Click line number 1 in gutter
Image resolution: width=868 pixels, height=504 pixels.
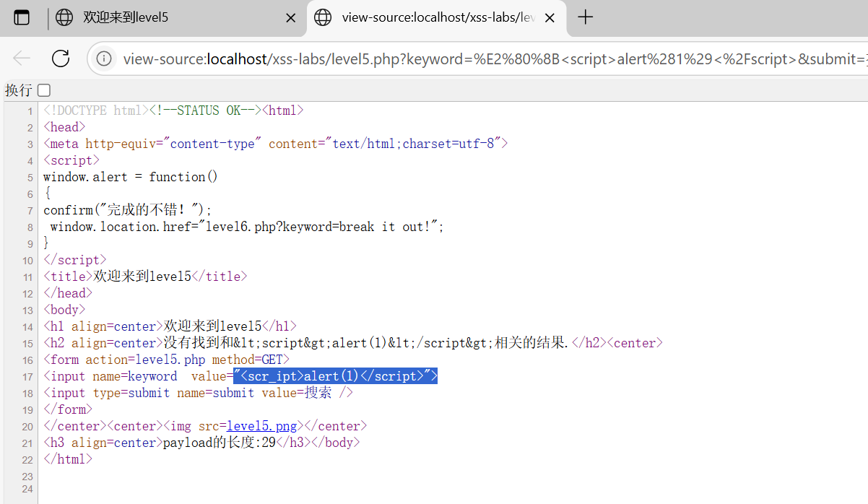coord(30,111)
